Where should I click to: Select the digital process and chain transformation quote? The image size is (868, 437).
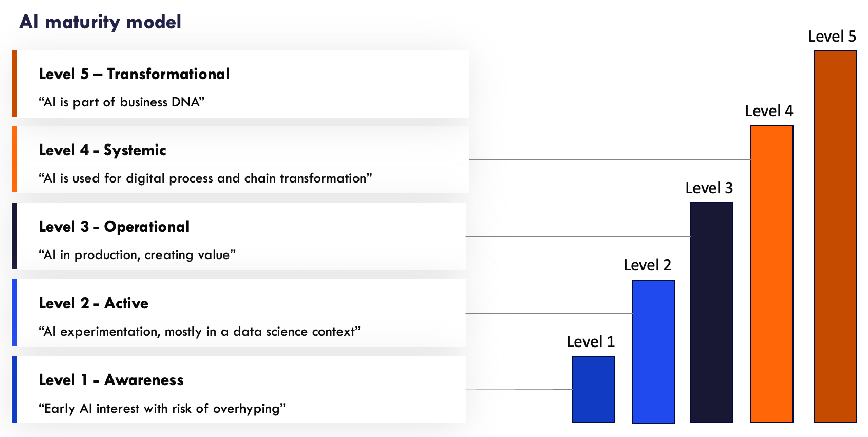205,178
